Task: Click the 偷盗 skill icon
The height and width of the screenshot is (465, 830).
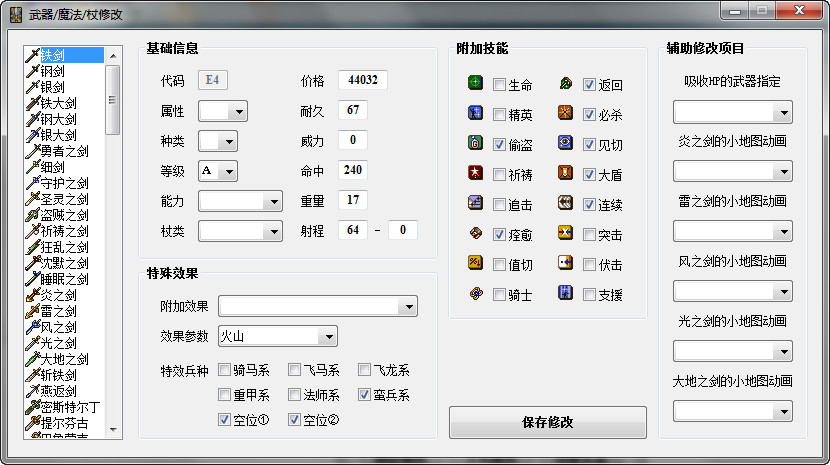Action: point(475,144)
